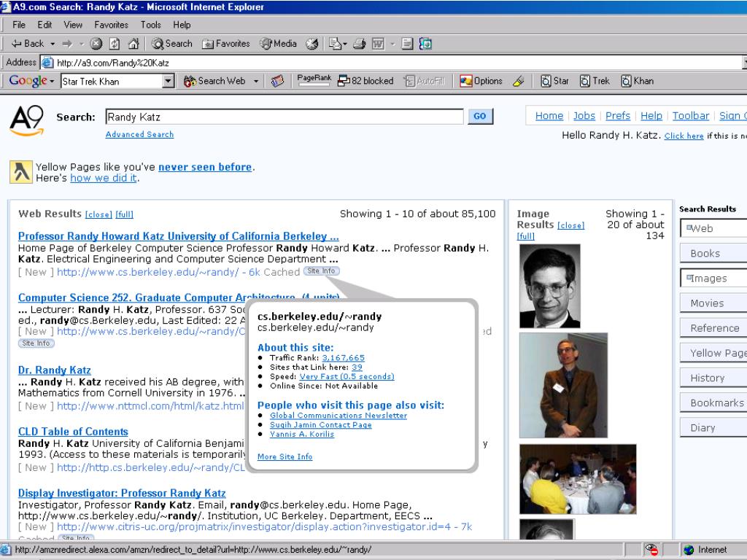Viewport: 747px width, 560px height.
Task: Open the Advanced Search link
Action: click(139, 135)
